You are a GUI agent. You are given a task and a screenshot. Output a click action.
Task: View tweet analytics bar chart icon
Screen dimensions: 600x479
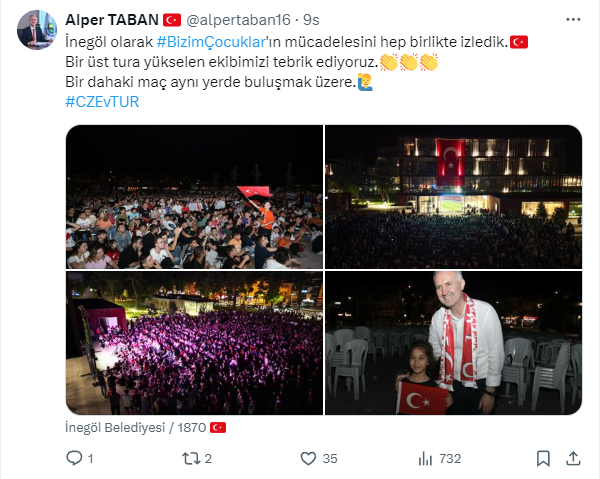(x=425, y=458)
